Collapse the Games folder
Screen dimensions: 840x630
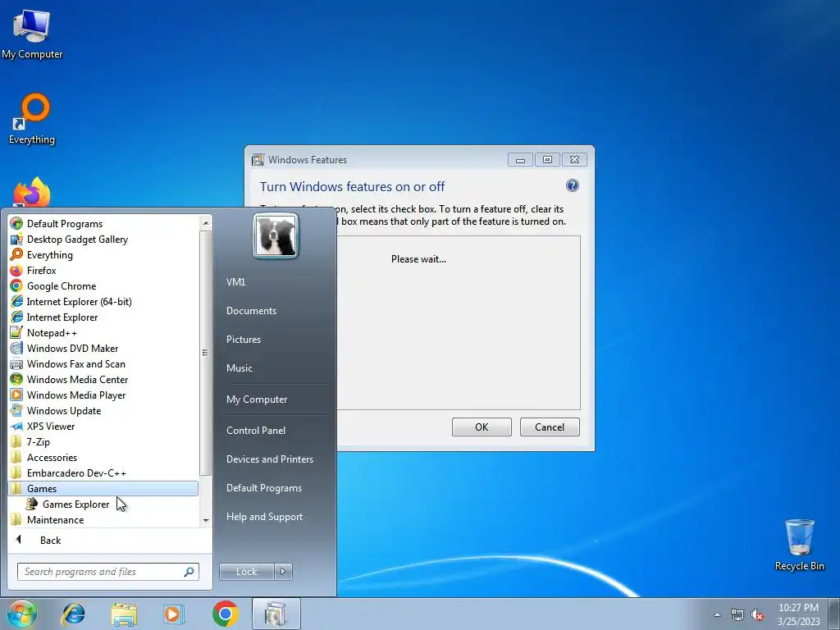tap(103, 489)
